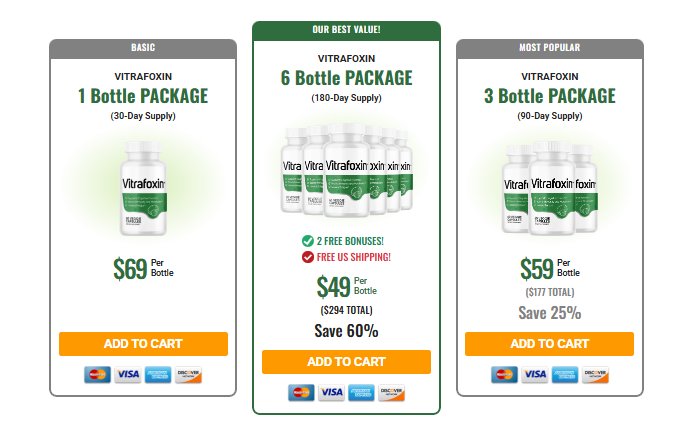679x438 pixels.
Task: Click Mastercard icon under Basic package
Action: pos(97,375)
